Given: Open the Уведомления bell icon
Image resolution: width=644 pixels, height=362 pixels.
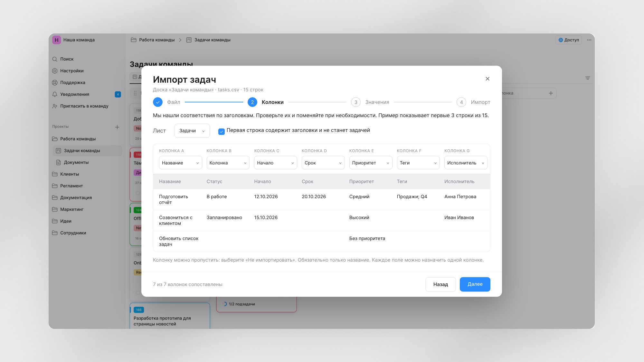Looking at the screenshot, I should click(x=55, y=94).
